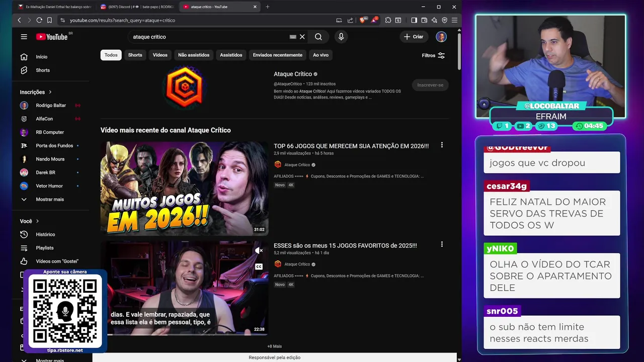Select the Ao vivo filter chip

(320, 55)
